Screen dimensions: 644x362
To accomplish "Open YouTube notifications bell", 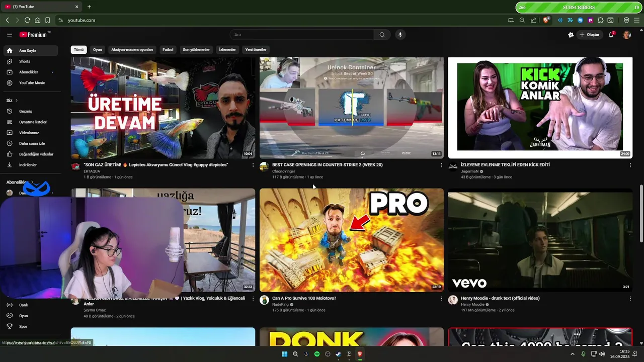I will pos(611,35).
